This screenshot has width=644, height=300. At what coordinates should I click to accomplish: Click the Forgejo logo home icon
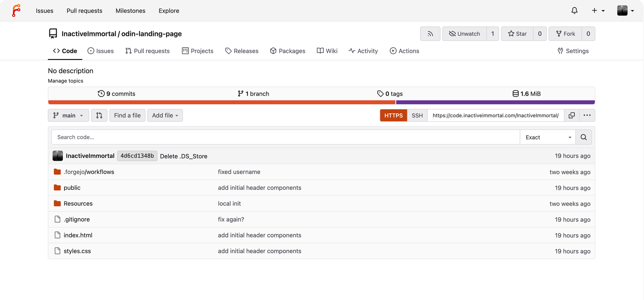(x=16, y=11)
